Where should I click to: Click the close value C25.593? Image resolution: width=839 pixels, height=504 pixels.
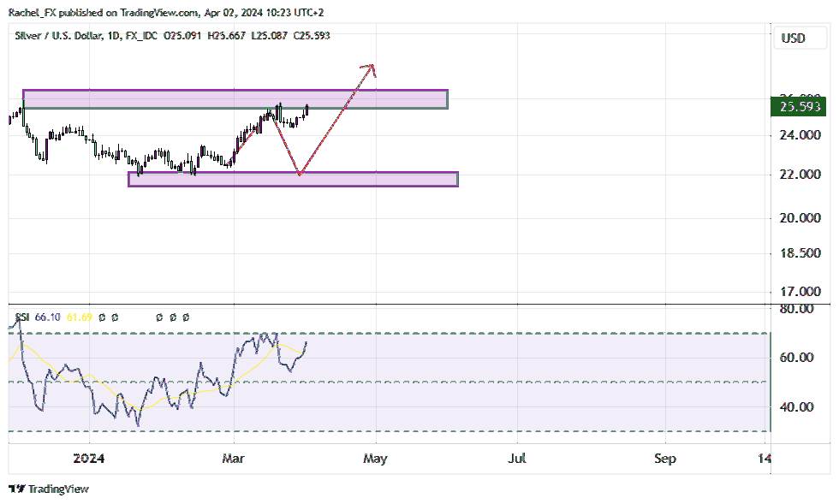pos(312,36)
